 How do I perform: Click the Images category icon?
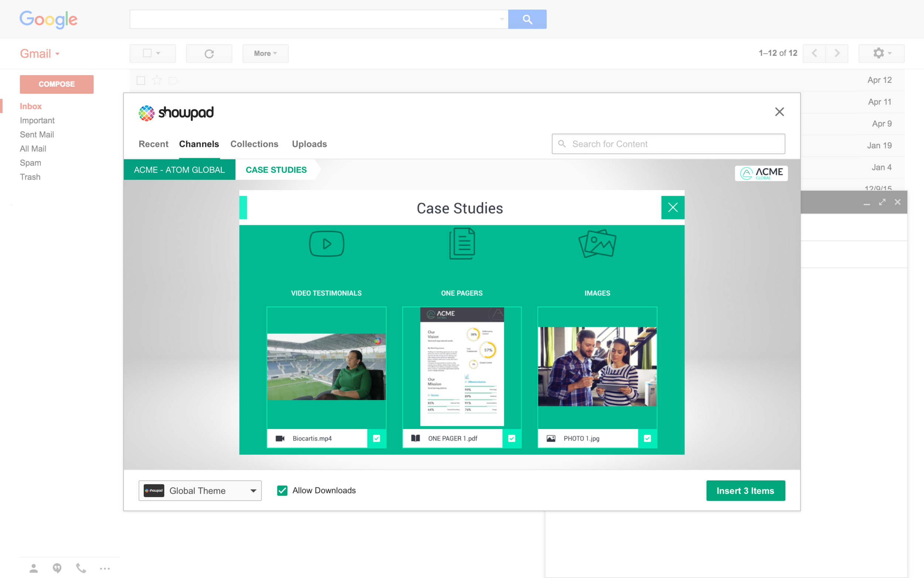(597, 243)
